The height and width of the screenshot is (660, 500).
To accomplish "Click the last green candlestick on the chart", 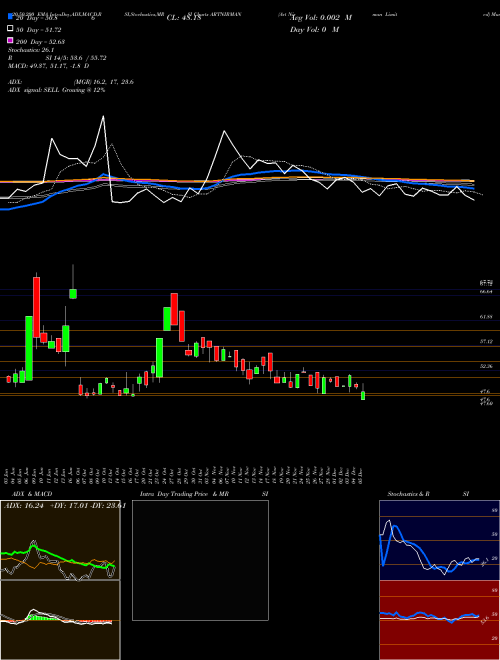I will [363, 396].
